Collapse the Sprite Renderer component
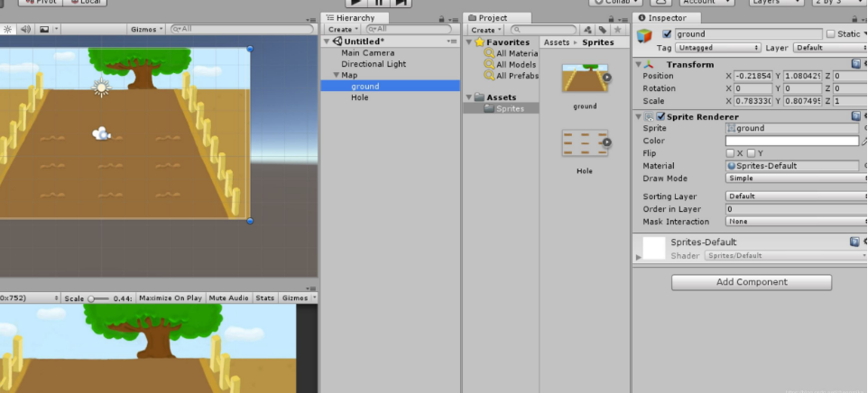This screenshot has height=393, width=868. point(638,116)
